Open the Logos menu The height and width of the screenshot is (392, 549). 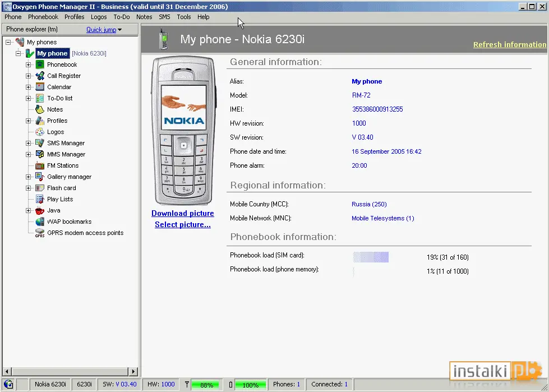[99, 17]
